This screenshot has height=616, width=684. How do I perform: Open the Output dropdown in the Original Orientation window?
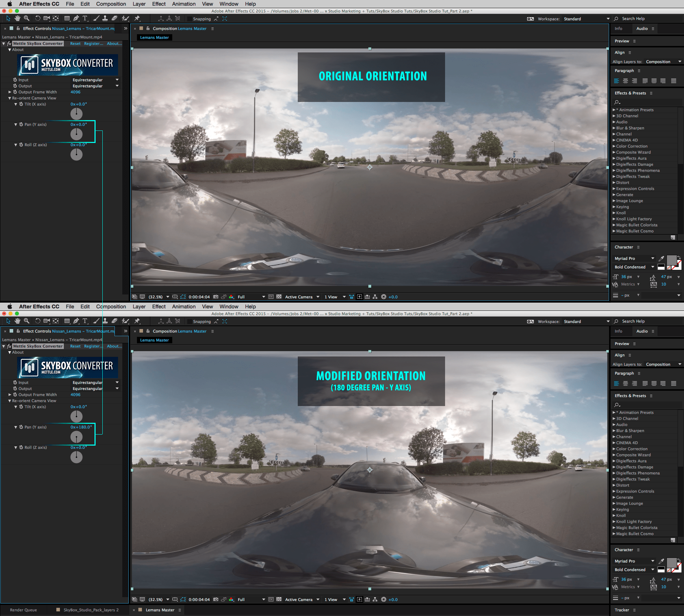(x=96, y=86)
